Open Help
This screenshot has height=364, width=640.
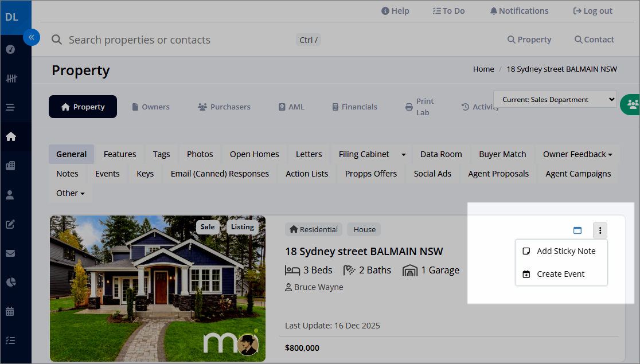[395, 11]
